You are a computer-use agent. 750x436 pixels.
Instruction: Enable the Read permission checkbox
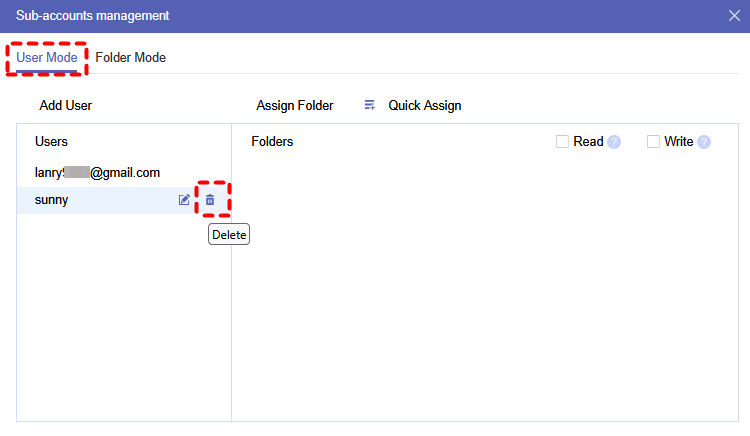click(562, 142)
